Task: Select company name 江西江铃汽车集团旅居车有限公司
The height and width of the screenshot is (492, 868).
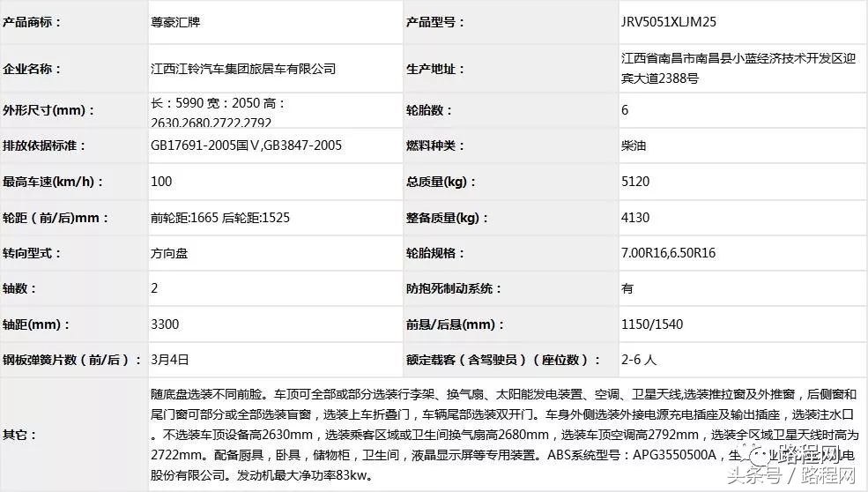Action: coord(243,69)
